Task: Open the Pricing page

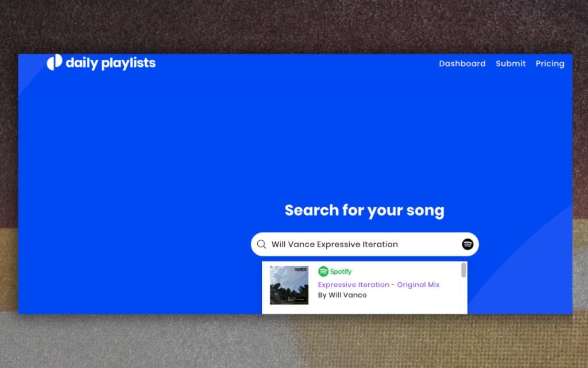Action: tap(550, 64)
